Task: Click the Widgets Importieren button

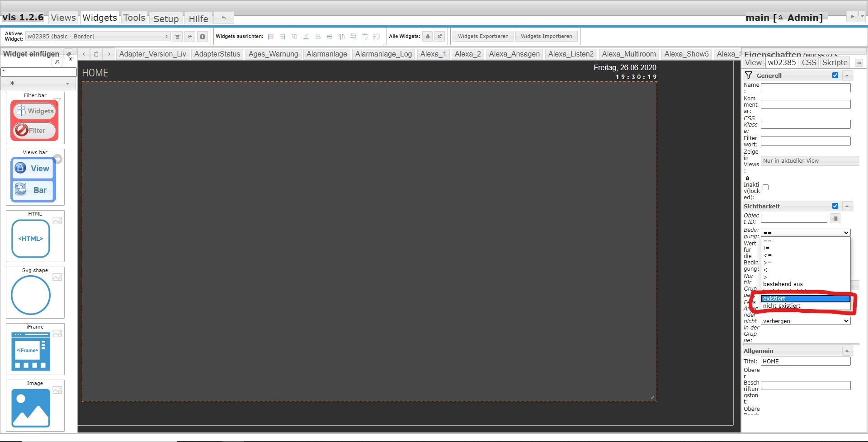Action: (x=547, y=36)
